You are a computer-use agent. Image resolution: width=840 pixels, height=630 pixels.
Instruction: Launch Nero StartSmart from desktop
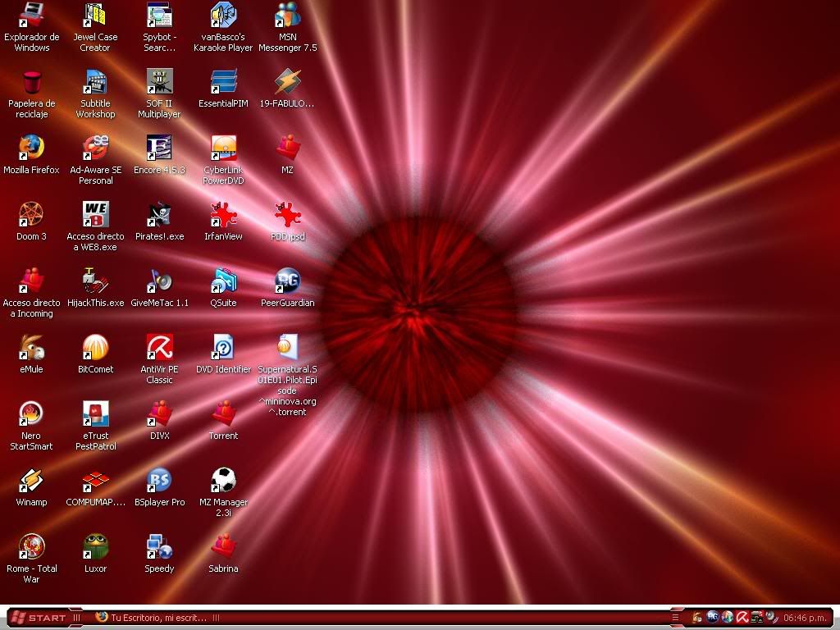[x=31, y=414]
